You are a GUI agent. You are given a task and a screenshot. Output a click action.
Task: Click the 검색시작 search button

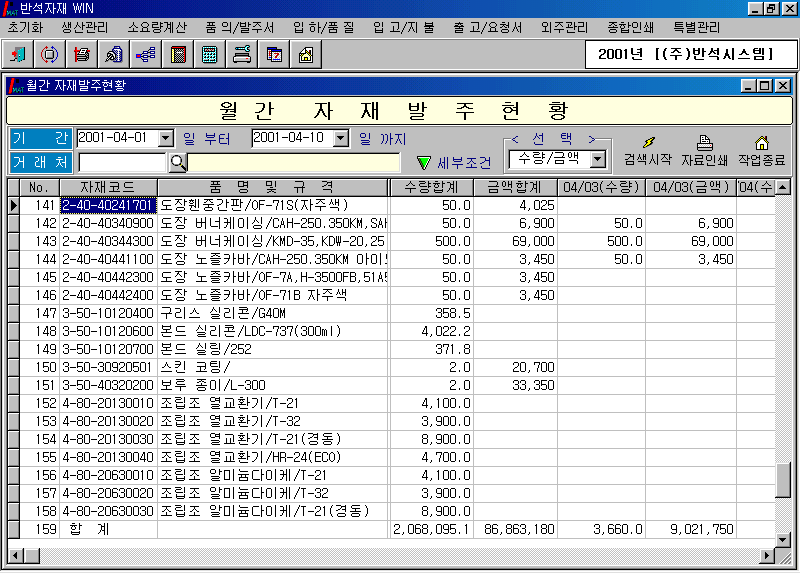(647, 151)
